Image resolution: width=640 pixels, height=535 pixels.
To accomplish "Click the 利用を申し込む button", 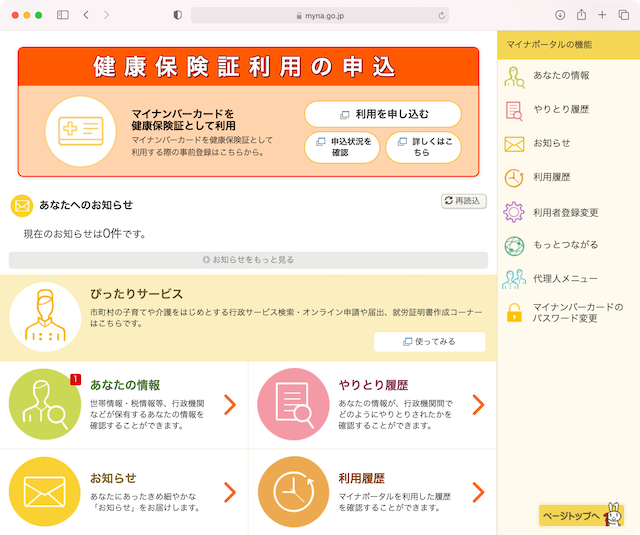I will (x=383, y=114).
